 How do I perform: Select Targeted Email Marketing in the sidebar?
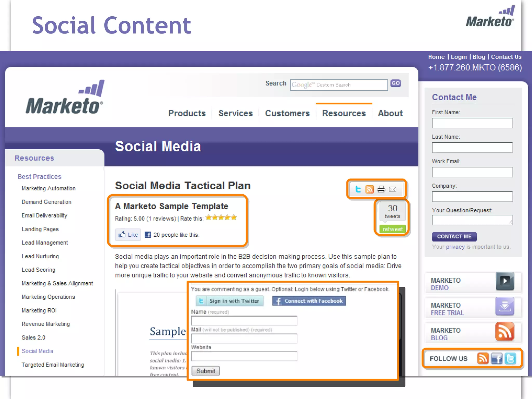pyautogui.click(x=53, y=365)
